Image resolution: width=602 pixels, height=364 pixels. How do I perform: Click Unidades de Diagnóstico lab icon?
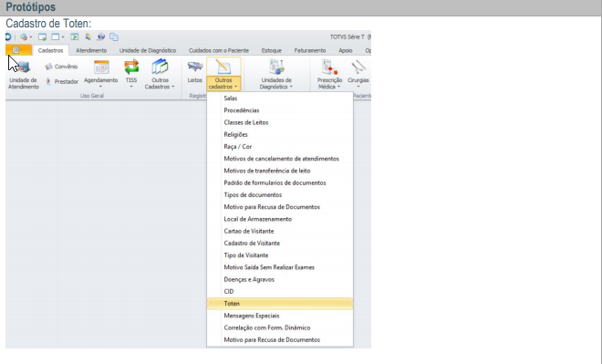[x=276, y=67]
